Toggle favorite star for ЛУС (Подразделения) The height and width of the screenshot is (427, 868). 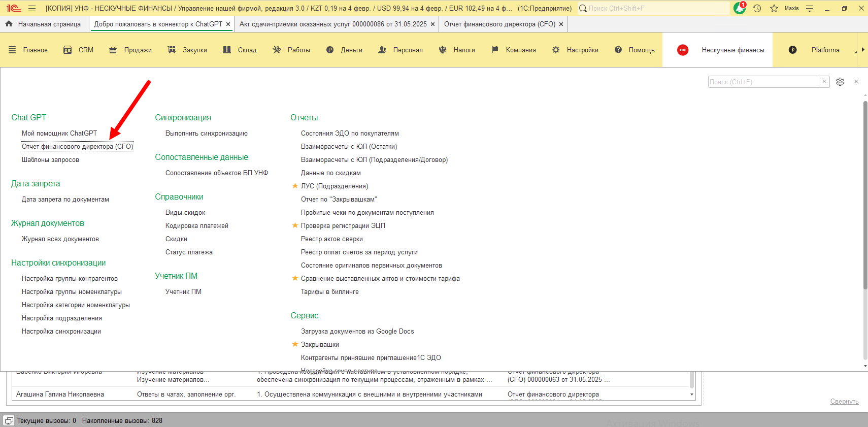[x=295, y=186]
